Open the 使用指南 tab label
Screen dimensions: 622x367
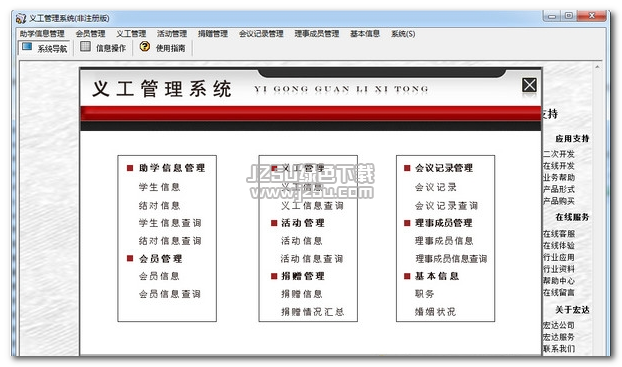point(171,48)
